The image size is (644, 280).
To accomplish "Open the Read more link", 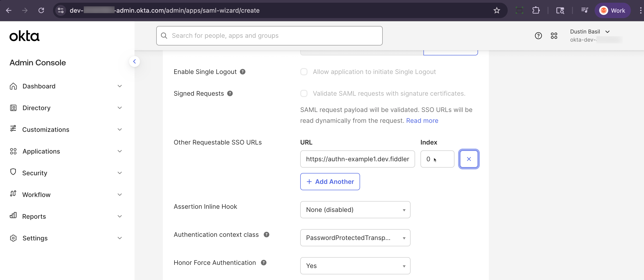I will (x=422, y=121).
